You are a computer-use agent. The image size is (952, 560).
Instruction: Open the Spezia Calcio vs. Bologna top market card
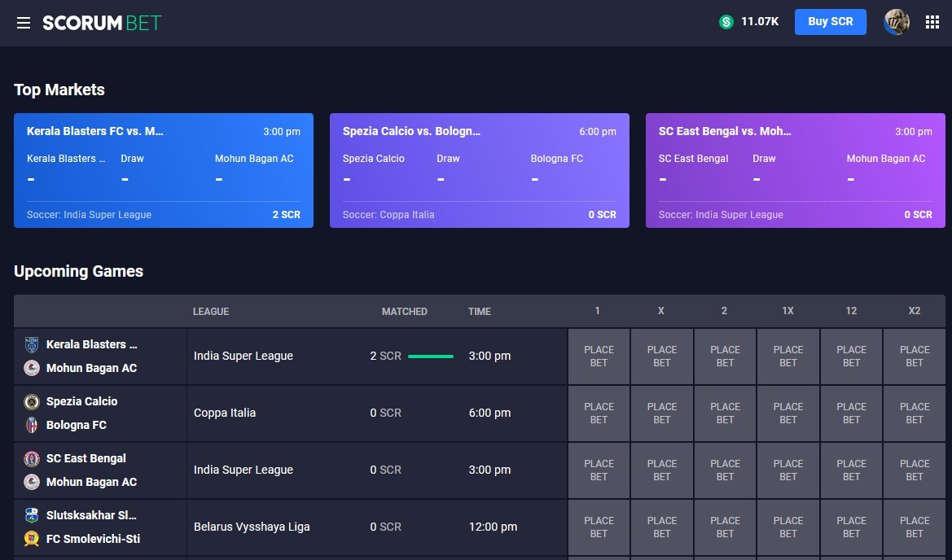[480, 170]
